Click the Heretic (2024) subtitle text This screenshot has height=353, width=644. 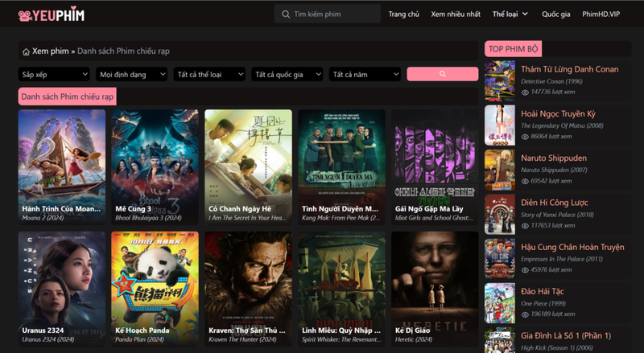click(x=412, y=340)
